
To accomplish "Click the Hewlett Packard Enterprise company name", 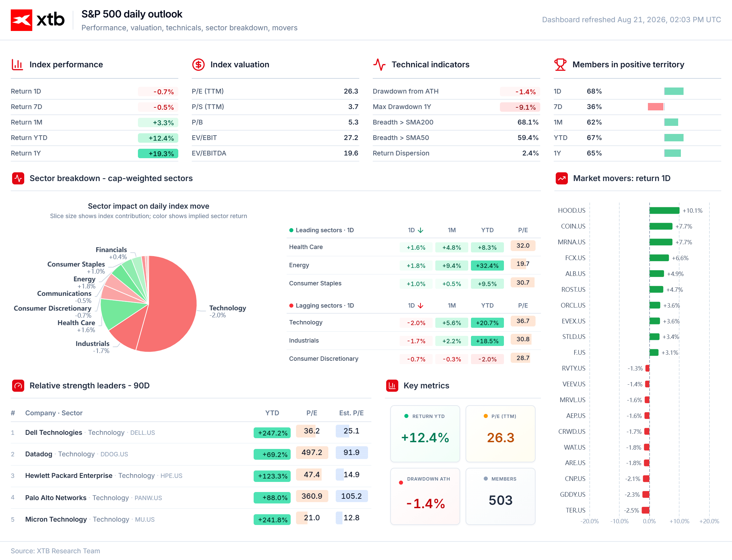I will [x=69, y=476].
